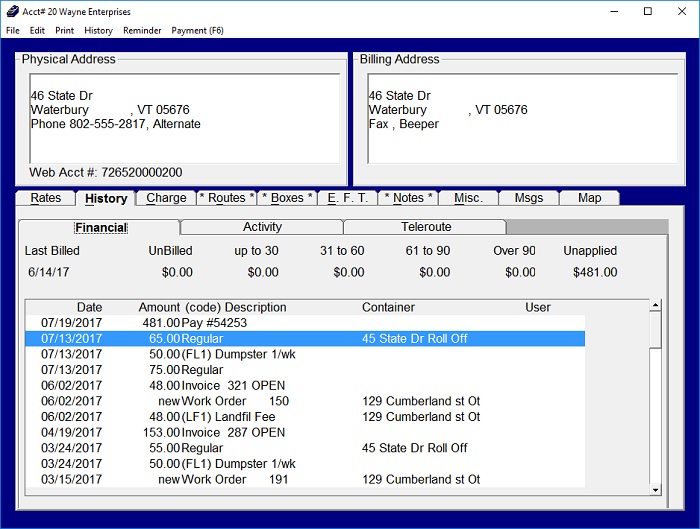The height and width of the screenshot is (529, 700).
Task: Open the Teleroute sub-tab
Action: (426, 227)
